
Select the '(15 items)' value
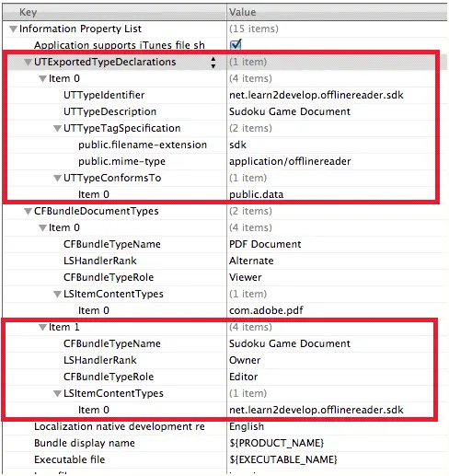pos(254,29)
